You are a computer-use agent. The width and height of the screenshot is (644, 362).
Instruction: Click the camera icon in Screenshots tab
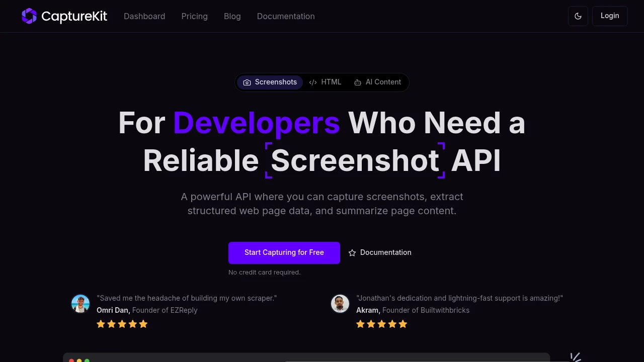pos(247,82)
